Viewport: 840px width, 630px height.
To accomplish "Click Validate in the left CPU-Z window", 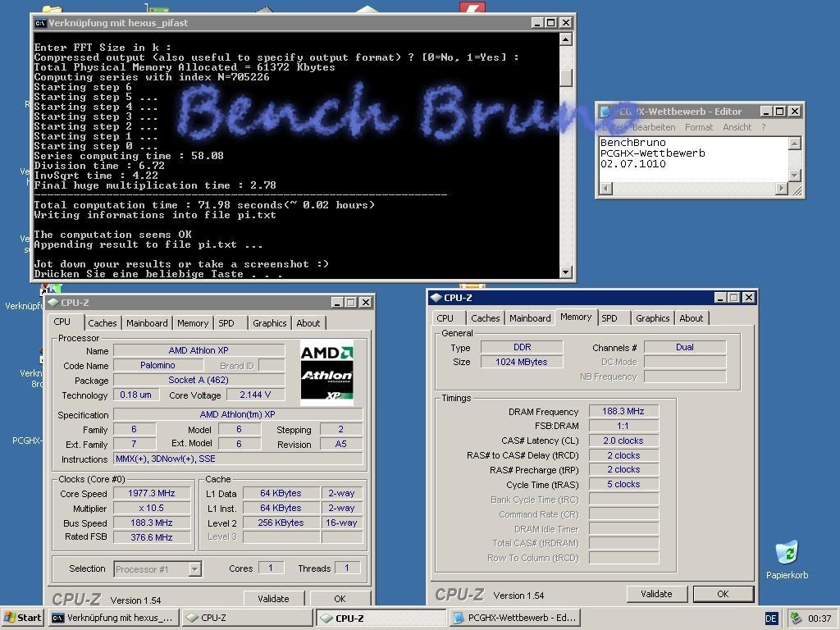I will click(273, 598).
